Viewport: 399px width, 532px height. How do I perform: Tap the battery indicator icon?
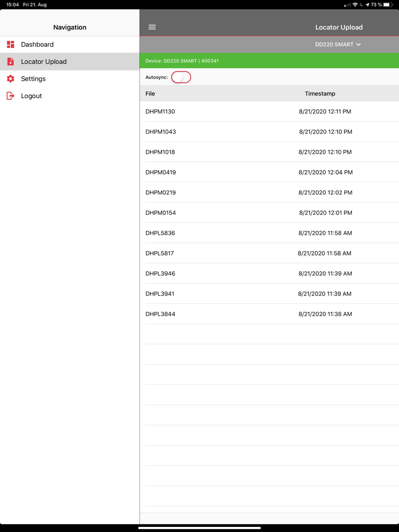click(388, 5)
